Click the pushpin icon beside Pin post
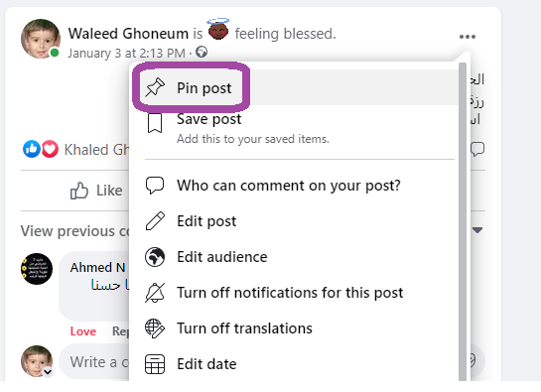This screenshot has width=541, height=392. pyautogui.click(x=155, y=87)
